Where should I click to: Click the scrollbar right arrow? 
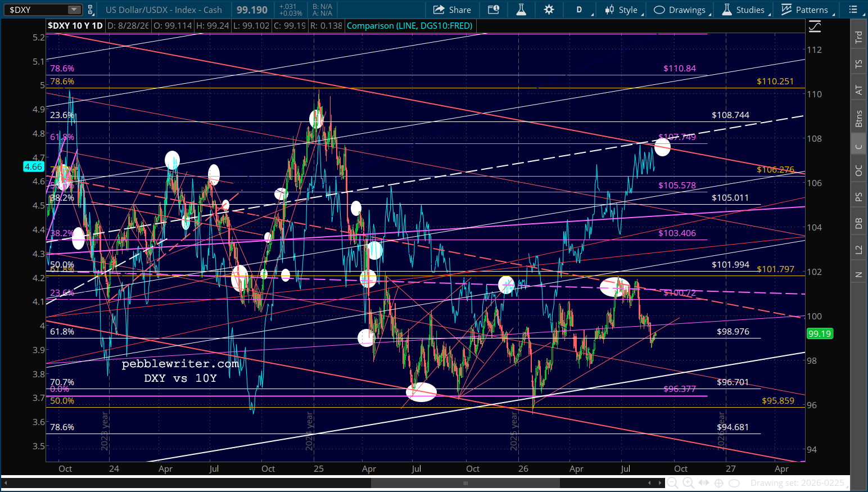click(659, 482)
